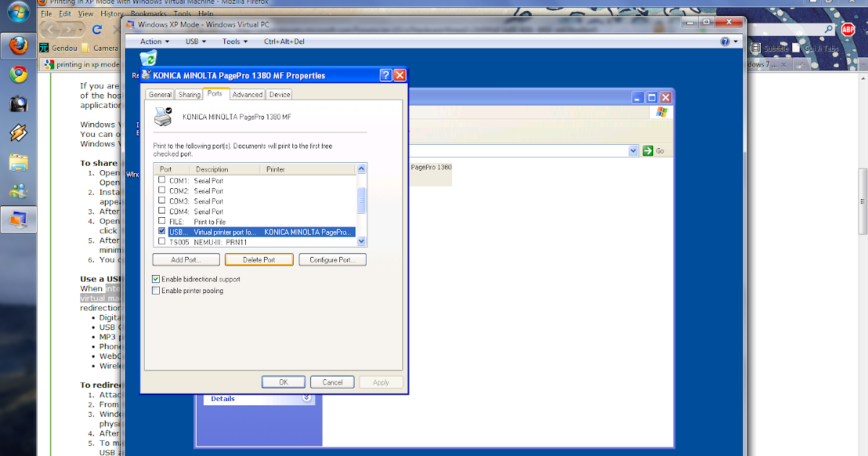Launch Google Chrome from the taskbar

pos(18,75)
